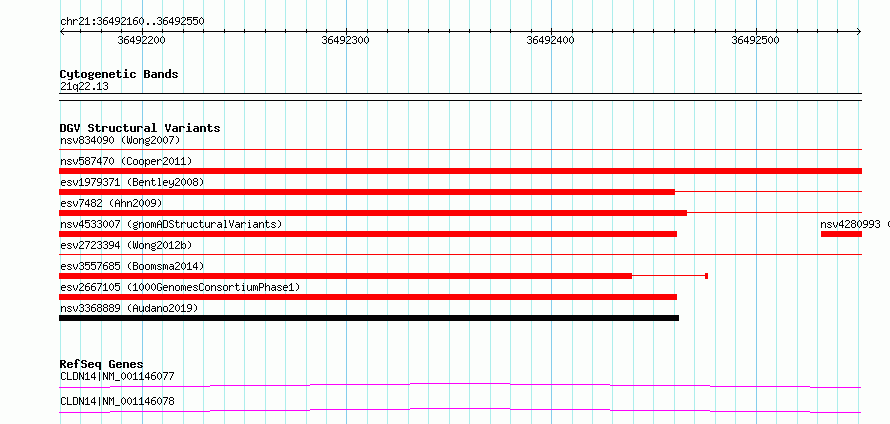Viewport: 890px width, 424px height.
Task: Select the Cytogenetic Bands track heading
Action: (x=119, y=74)
